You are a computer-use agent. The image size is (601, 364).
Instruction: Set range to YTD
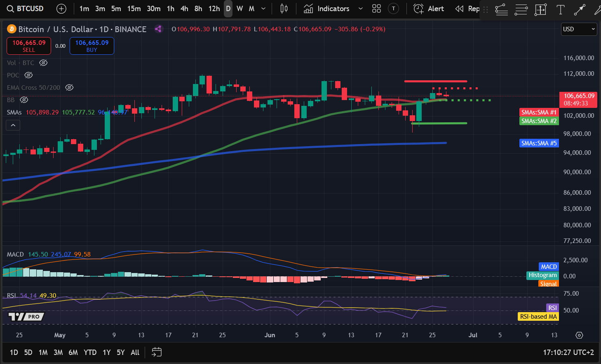[x=90, y=352]
